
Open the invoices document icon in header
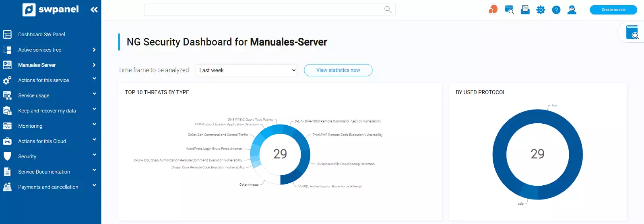[x=525, y=10]
